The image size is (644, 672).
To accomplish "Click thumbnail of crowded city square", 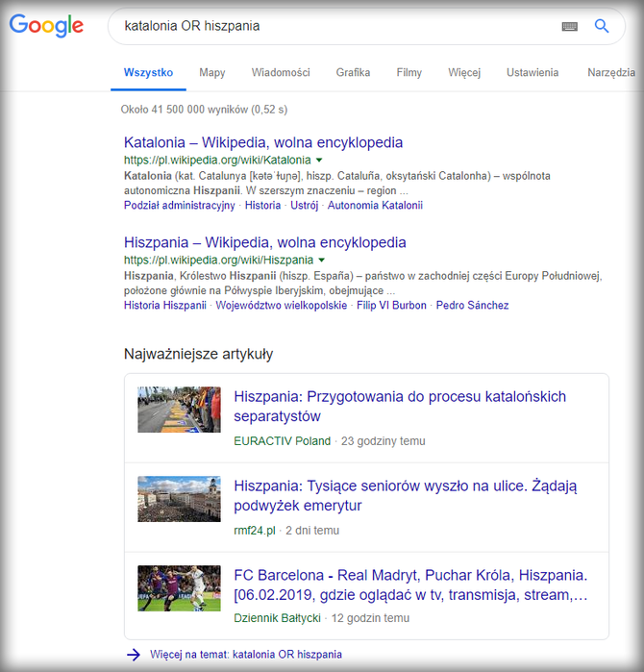I will pos(179,499).
